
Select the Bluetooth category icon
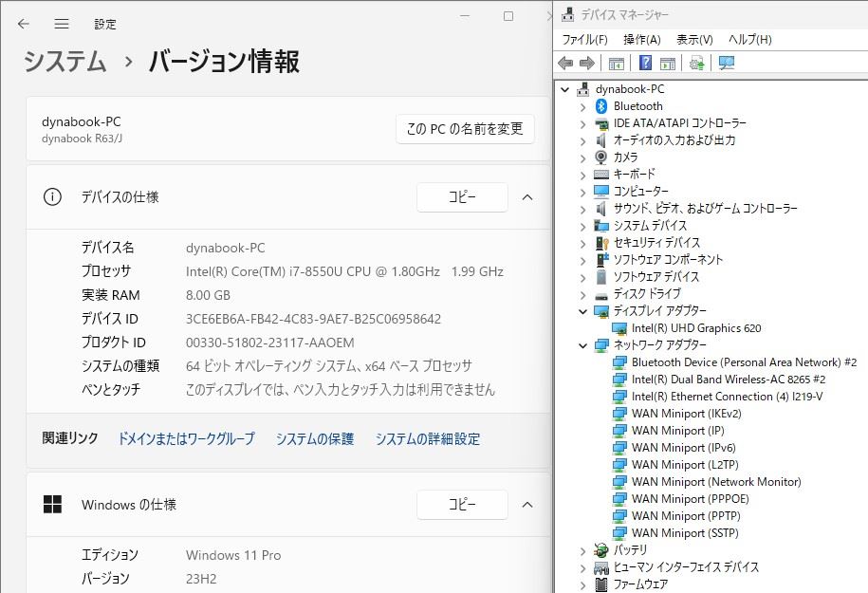601,105
